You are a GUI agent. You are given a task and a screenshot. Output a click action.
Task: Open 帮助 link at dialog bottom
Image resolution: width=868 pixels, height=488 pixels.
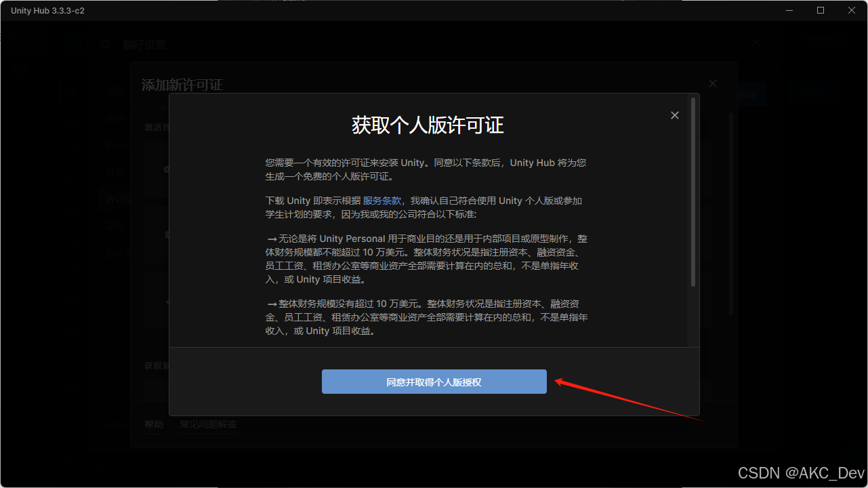pos(154,425)
